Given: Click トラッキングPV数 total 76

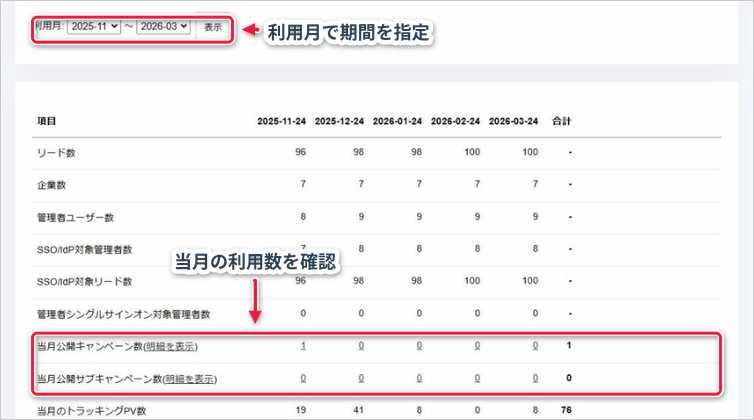Looking at the screenshot, I should tap(566, 410).
